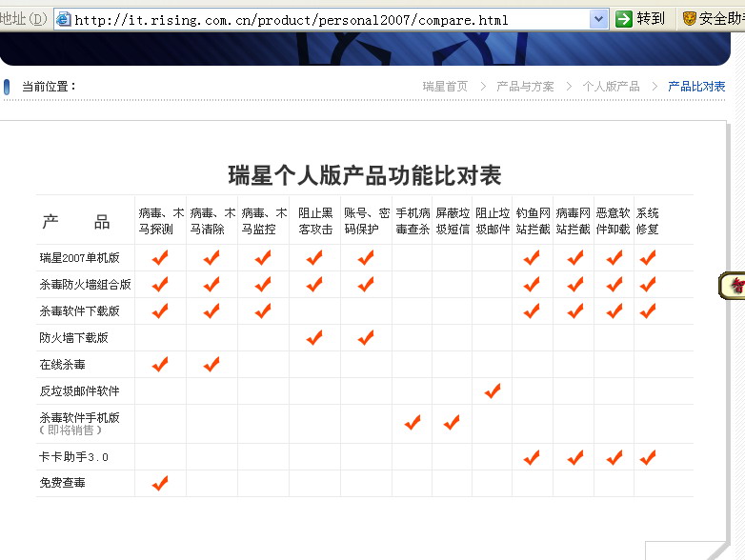Click the 防火墙下载版 product row label
The height and width of the screenshot is (560, 745).
pos(73,338)
